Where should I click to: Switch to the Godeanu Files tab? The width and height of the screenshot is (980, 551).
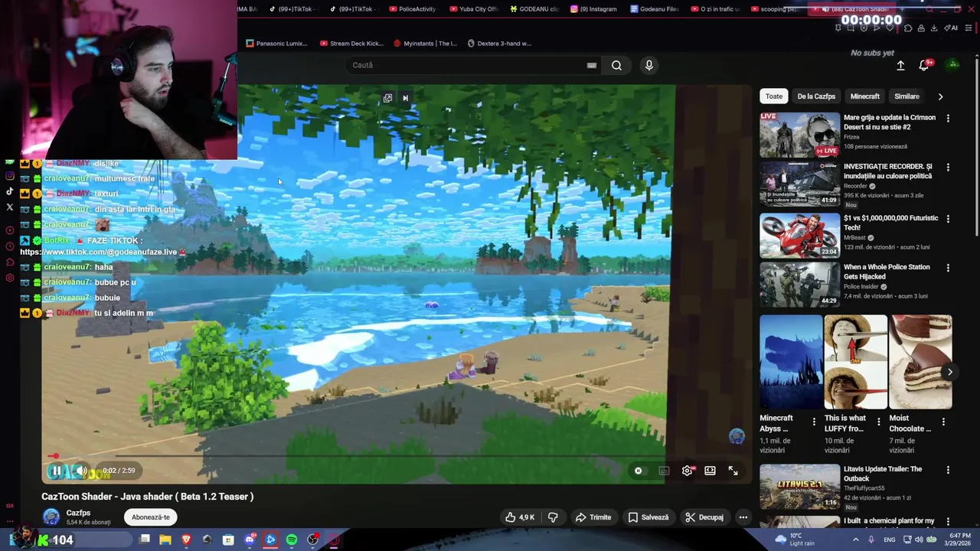pyautogui.click(x=655, y=9)
